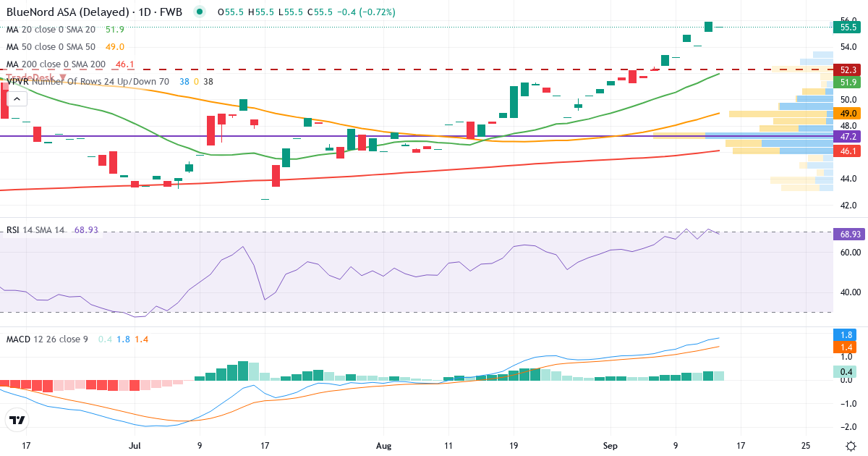The height and width of the screenshot is (456, 868).
Task: Click the MACD legend value 1.8
Action: coord(123,339)
